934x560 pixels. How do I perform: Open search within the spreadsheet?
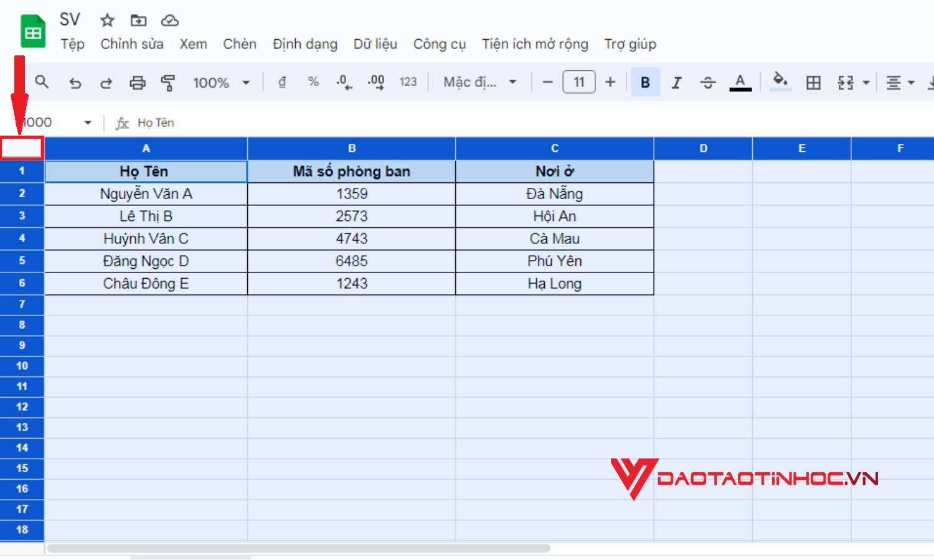41,82
